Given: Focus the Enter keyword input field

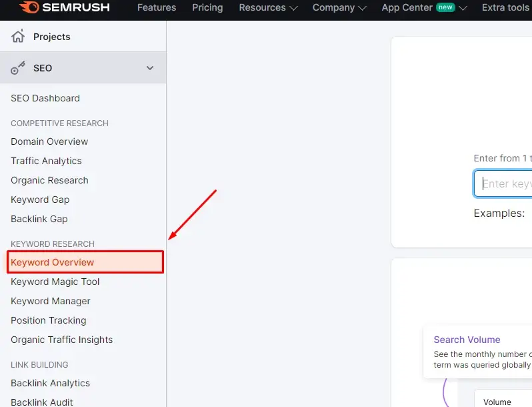Looking at the screenshot, I should [503, 183].
